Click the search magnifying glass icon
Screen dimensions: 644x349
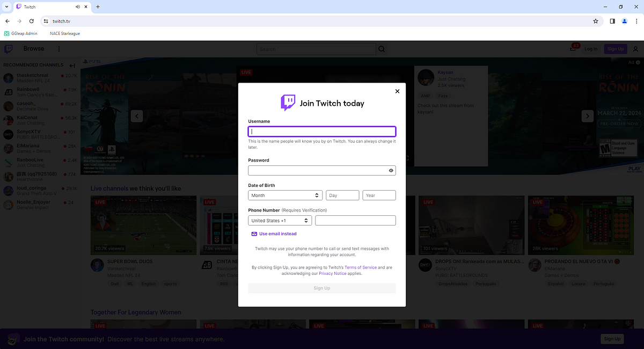pos(381,48)
